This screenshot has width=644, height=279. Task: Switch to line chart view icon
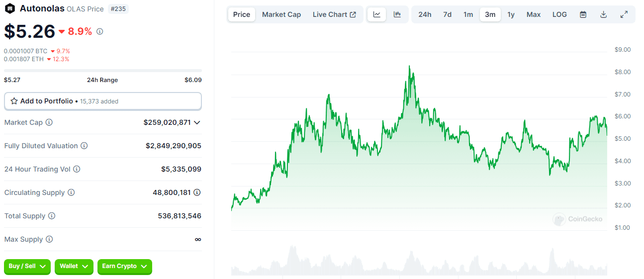(x=377, y=14)
